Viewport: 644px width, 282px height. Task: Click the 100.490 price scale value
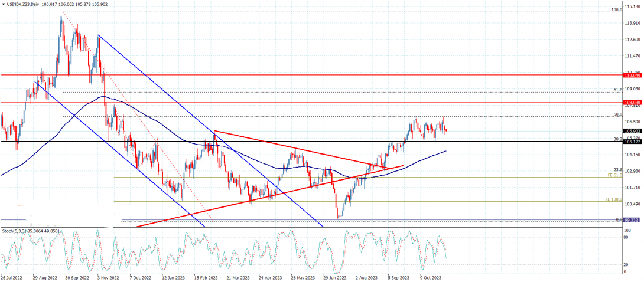[x=633, y=204]
